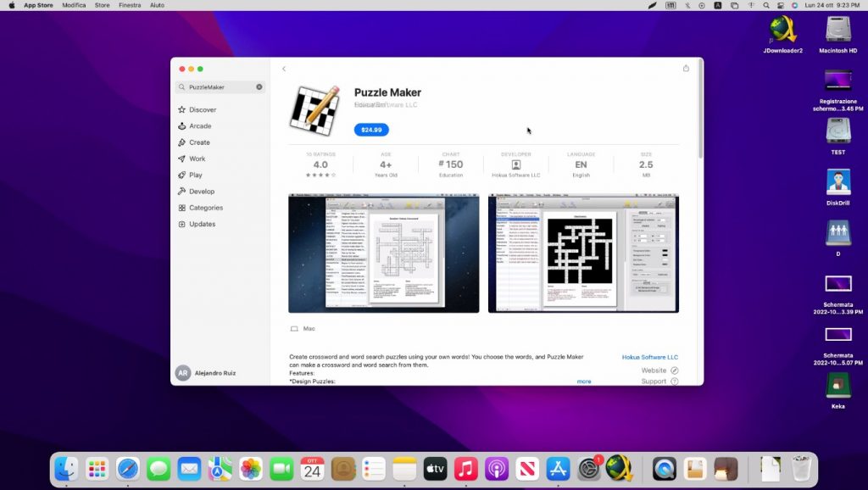This screenshot has height=490, width=868.
Task: Click the share icon at top right
Action: pyautogui.click(x=686, y=69)
